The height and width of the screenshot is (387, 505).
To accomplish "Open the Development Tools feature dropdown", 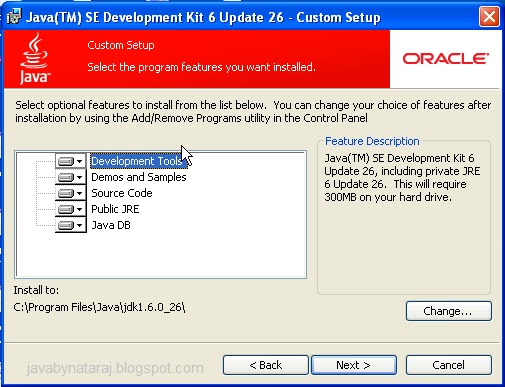I will click(x=70, y=161).
